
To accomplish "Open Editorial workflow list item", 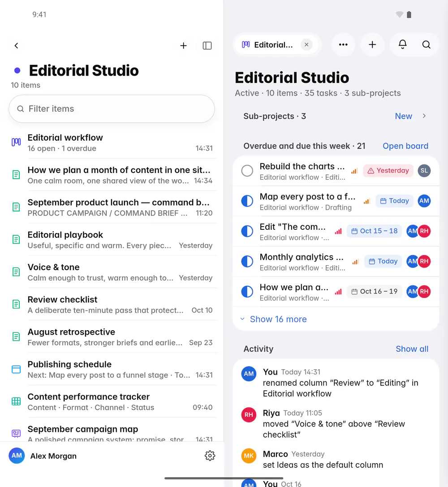I will coord(112,143).
